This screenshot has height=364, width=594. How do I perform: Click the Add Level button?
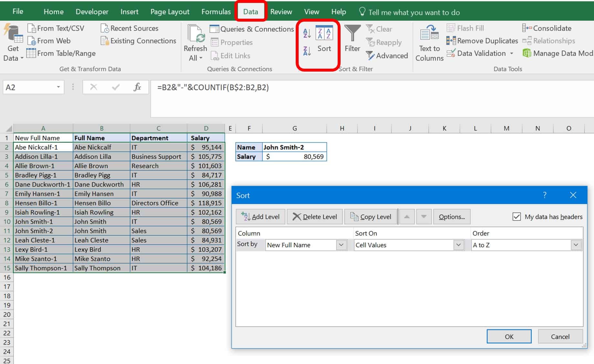tap(260, 216)
